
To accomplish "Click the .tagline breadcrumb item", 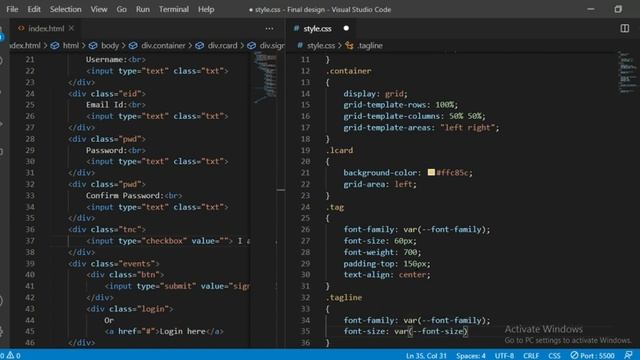I will click(370, 45).
